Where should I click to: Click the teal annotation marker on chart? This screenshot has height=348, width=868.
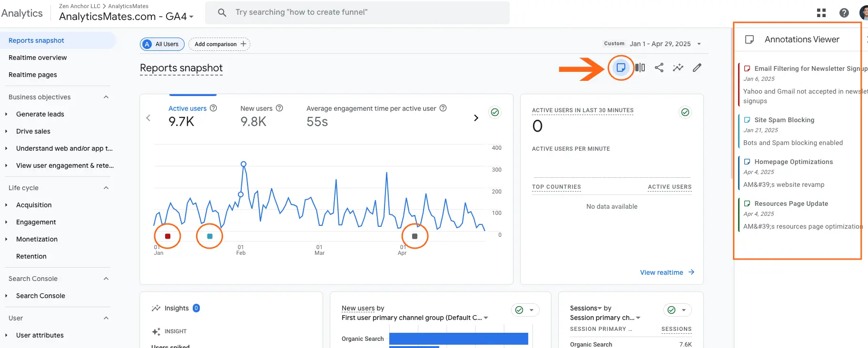click(210, 236)
